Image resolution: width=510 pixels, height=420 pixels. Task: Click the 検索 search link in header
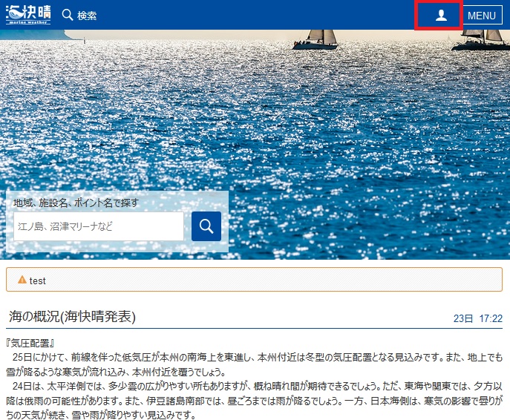[x=79, y=16]
